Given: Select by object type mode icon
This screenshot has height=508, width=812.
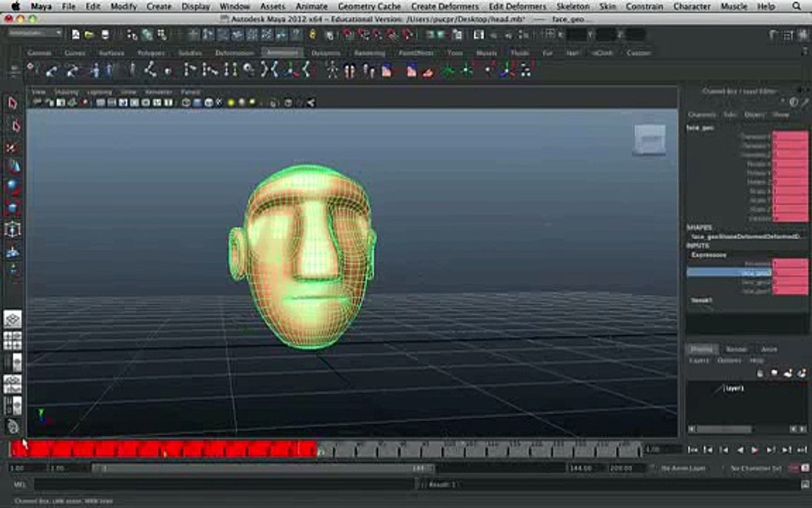Looking at the screenshot, I should pos(147,35).
